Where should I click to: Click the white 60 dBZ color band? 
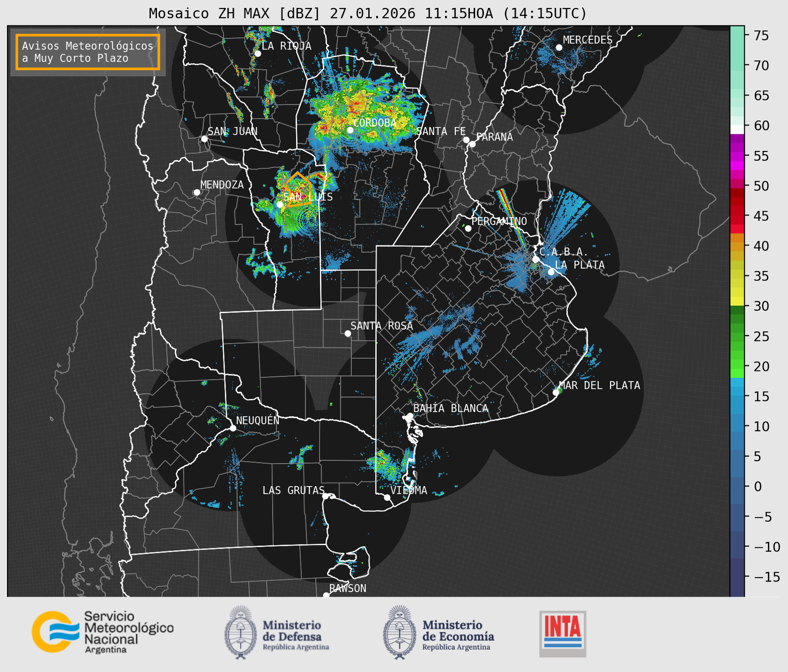click(x=737, y=129)
